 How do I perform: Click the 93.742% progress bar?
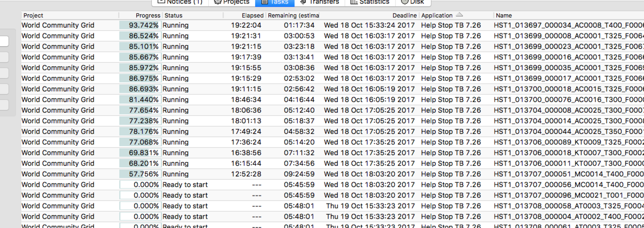click(140, 25)
